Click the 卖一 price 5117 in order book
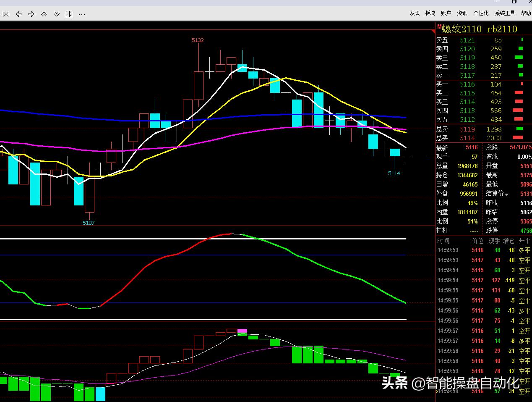532x402 pixels. tap(467, 76)
